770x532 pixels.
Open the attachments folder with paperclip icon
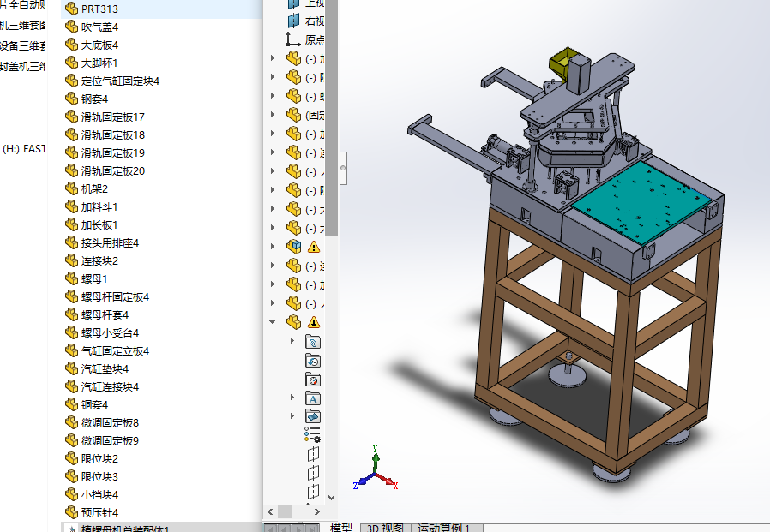pos(313,342)
